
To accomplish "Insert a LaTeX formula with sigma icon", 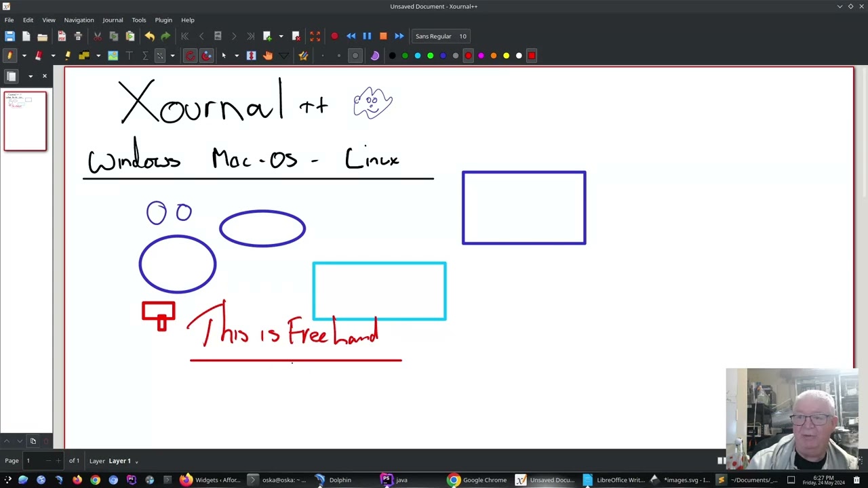I will pyautogui.click(x=145, y=56).
